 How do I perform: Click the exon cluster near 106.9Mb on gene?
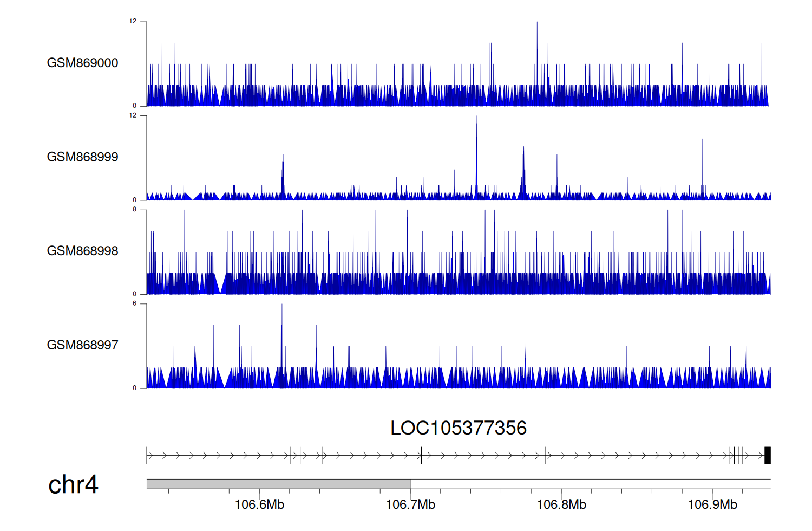tap(736, 456)
